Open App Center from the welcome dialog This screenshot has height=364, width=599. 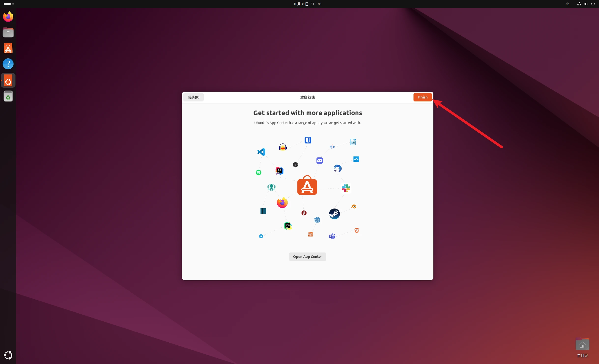(307, 257)
